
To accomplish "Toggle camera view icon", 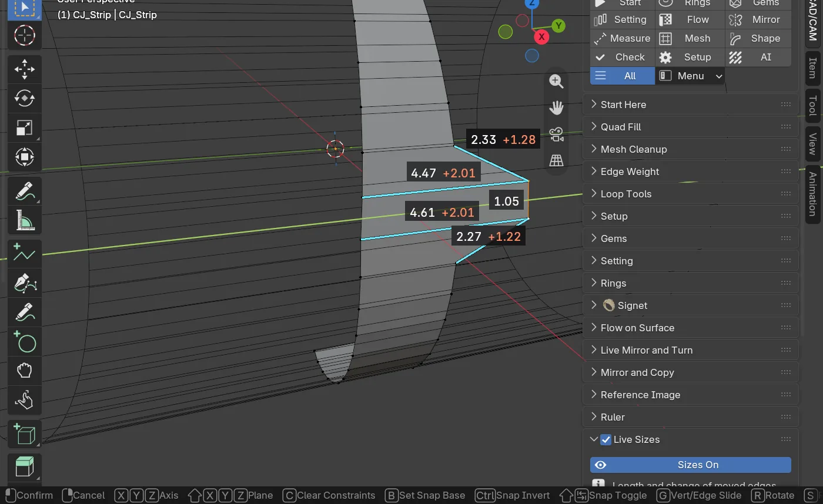I will pyautogui.click(x=556, y=134).
